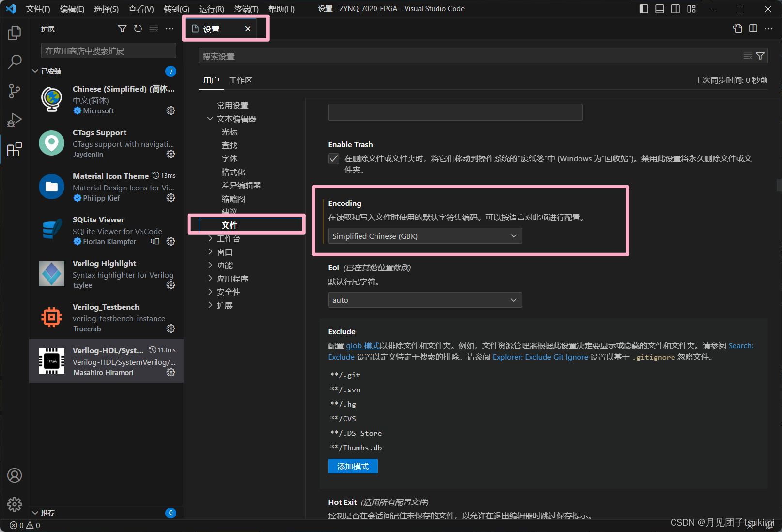Open the Source Control view
Viewport: 782px width, 532px height.
(x=15, y=91)
